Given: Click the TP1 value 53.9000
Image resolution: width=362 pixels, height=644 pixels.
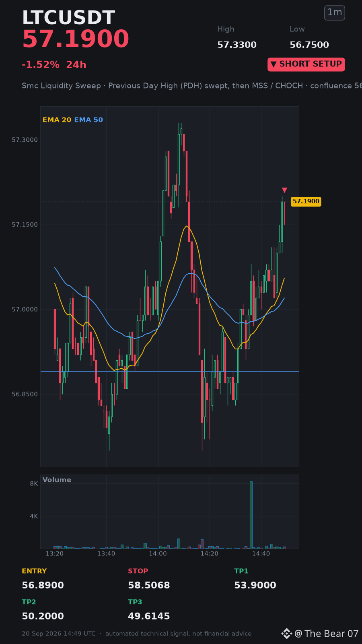Looking at the screenshot, I should coord(255,585).
